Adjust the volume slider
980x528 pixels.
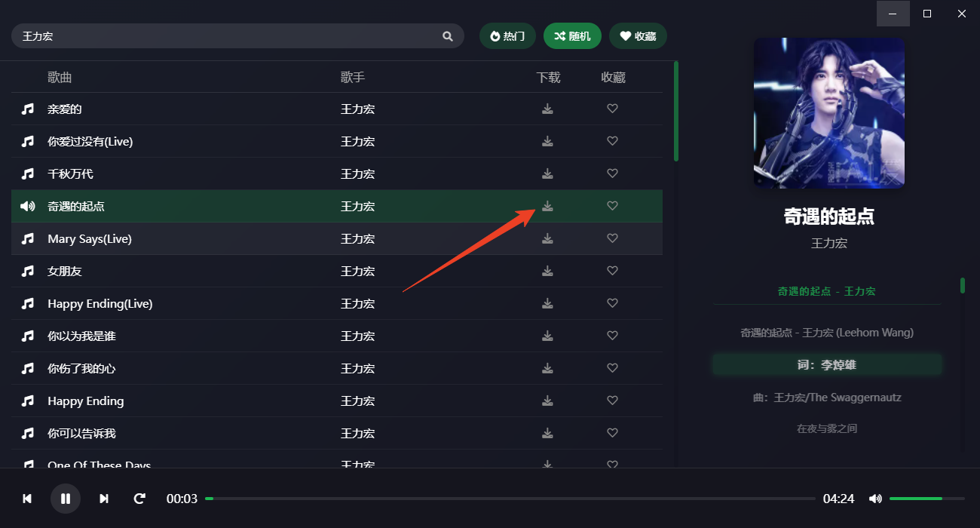tap(926, 499)
